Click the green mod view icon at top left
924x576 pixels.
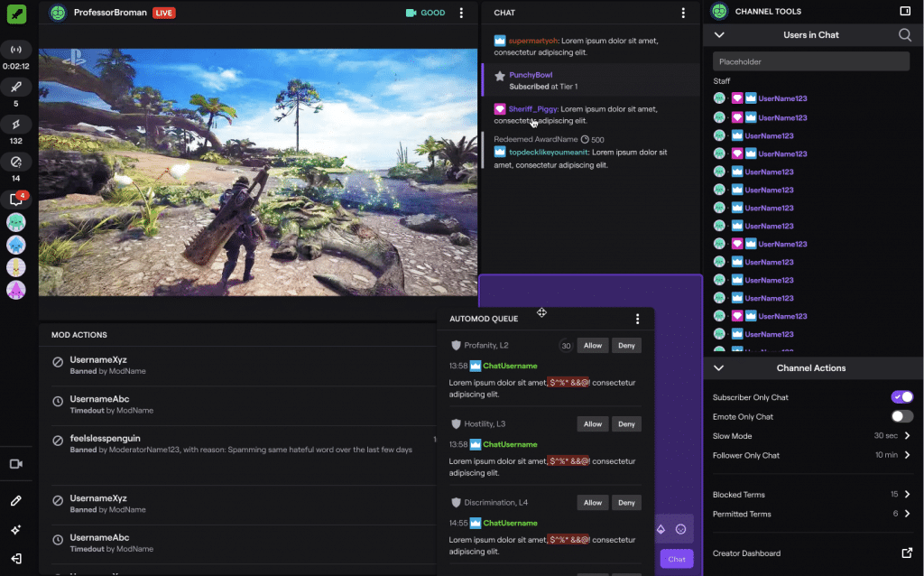click(18, 13)
